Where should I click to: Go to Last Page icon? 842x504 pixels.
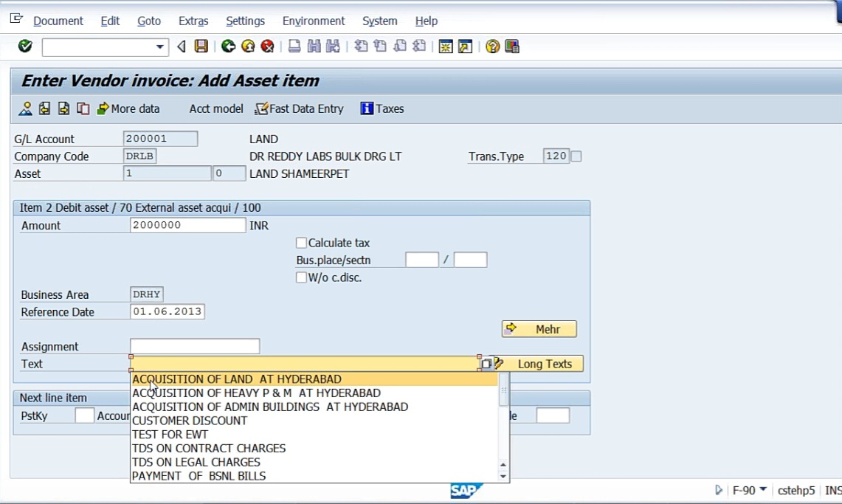(x=419, y=46)
